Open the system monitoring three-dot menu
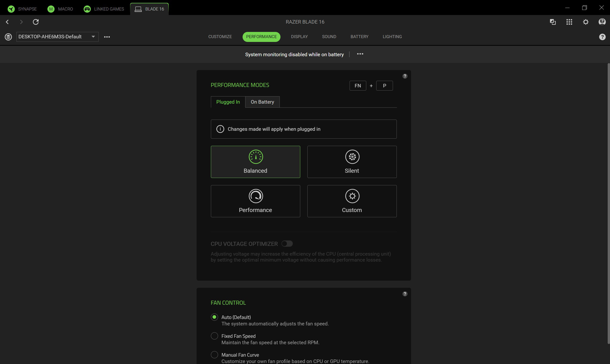Image resolution: width=610 pixels, height=364 pixels. pos(360,54)
